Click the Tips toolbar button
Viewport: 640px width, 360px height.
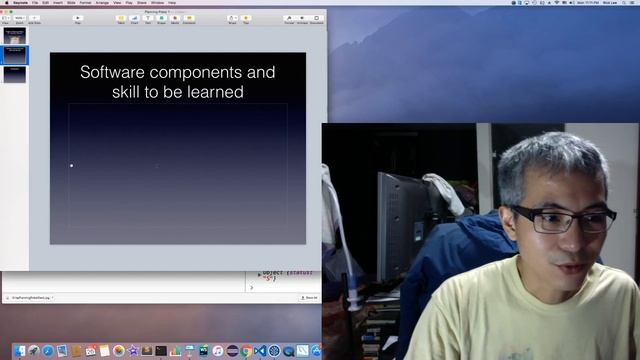point(246,19)
